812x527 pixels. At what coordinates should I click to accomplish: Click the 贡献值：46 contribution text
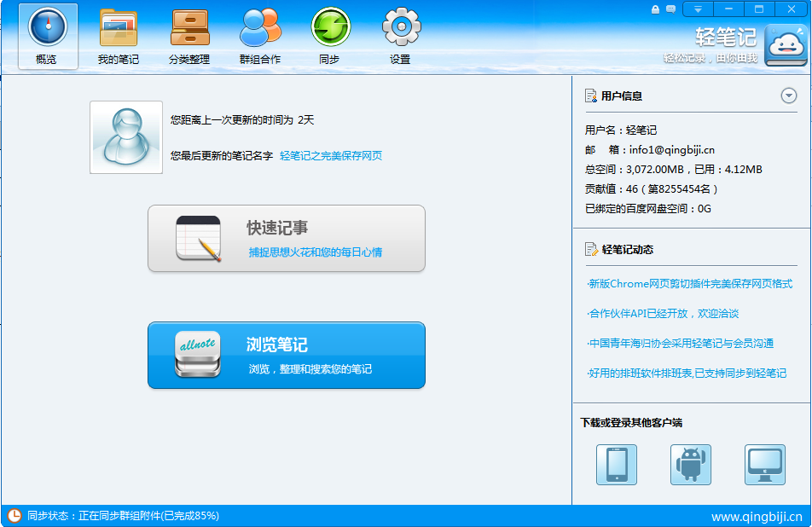point(651,189)
